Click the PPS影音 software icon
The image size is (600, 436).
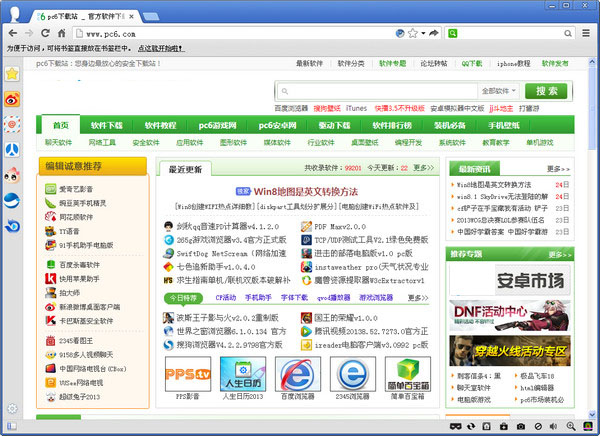(188, 374)
